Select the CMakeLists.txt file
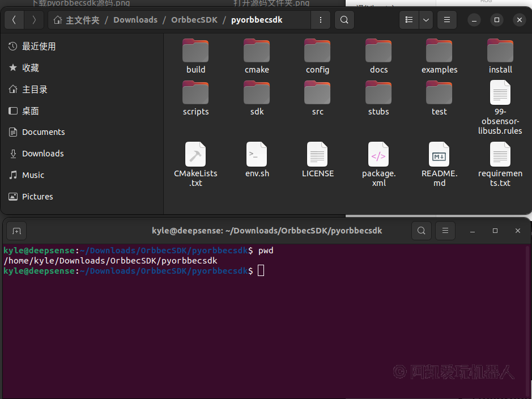This screenshot has width=532, height=399. [x=196, y=164]
